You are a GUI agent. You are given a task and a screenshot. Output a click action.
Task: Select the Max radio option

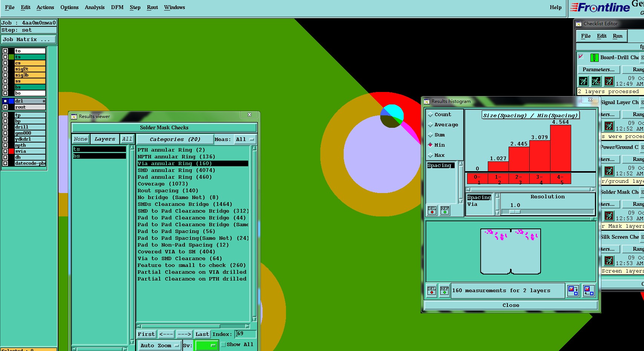[430, 155]
